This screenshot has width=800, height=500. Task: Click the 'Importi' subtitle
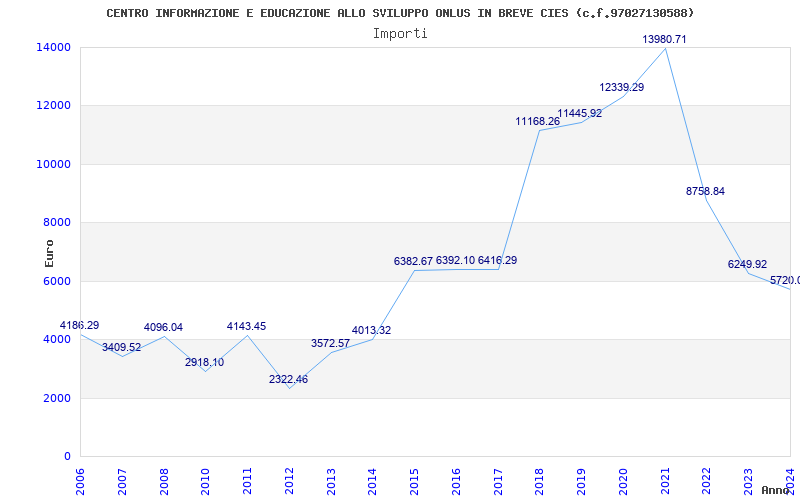point(400,34)
